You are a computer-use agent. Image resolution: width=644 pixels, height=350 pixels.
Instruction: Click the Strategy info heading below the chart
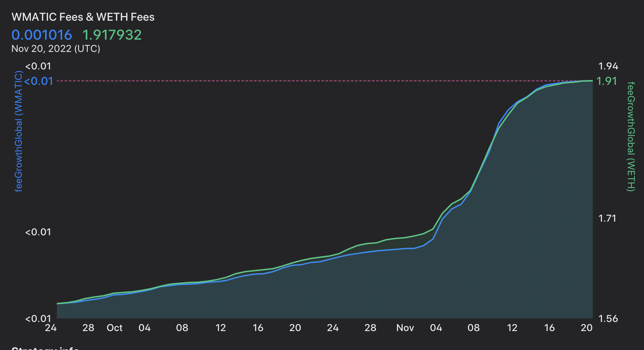[45, 348]
